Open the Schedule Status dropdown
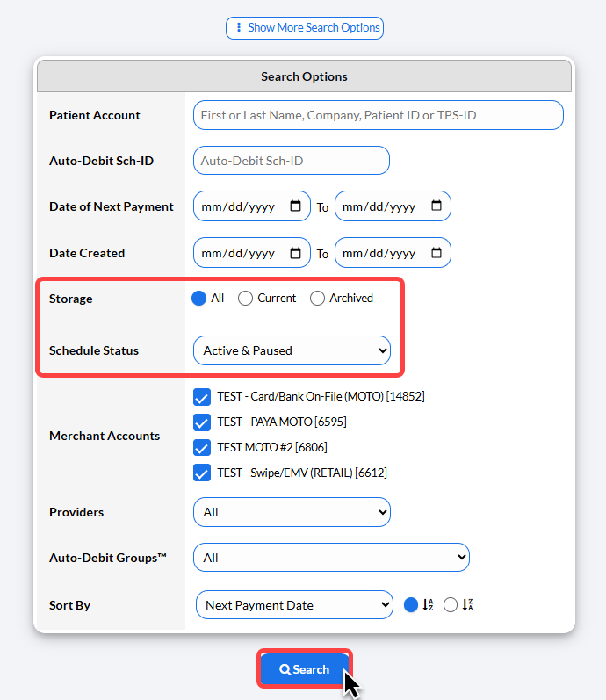Image resolution: width=606 pixels, height=700 pixels. (x=292, y=350)
